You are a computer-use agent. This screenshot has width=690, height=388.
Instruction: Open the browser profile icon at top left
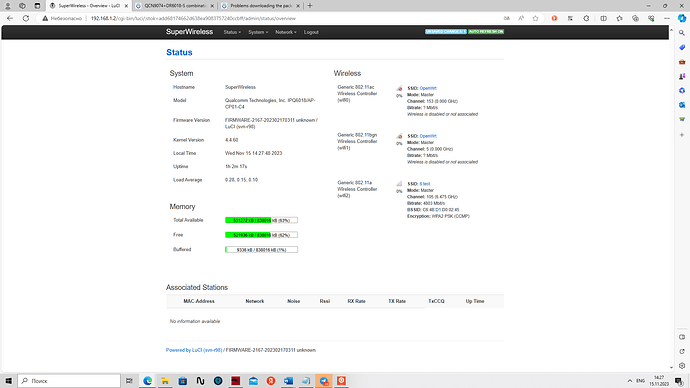click(7, 6)
